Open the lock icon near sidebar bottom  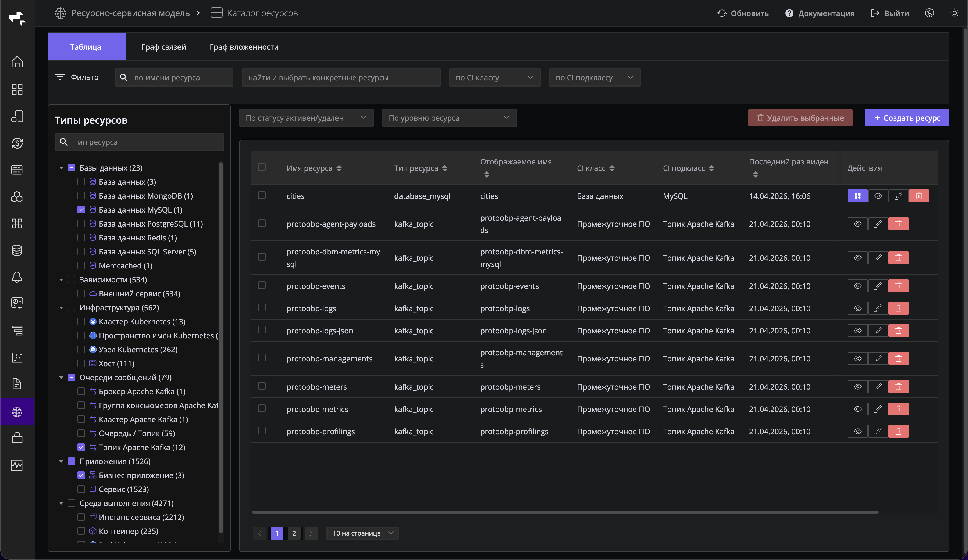(17, 437)
